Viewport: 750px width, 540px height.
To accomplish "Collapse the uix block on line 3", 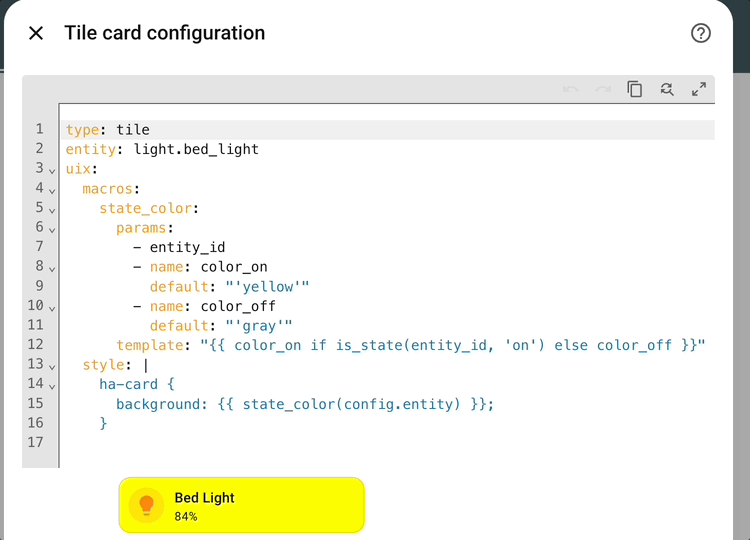I will pos(52,170).
